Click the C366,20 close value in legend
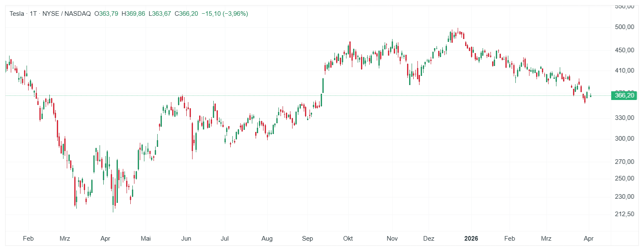This screenshot has width=644, height=251. click(186, 14)
